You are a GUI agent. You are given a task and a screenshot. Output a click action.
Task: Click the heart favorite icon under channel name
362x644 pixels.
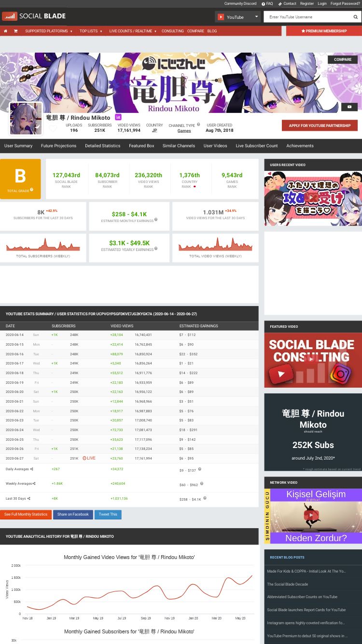tap(53, 129)
